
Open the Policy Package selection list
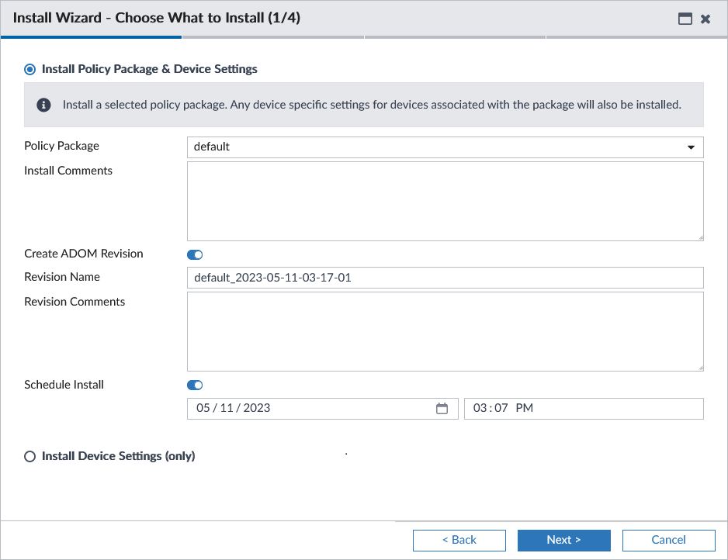coord(445,147)
